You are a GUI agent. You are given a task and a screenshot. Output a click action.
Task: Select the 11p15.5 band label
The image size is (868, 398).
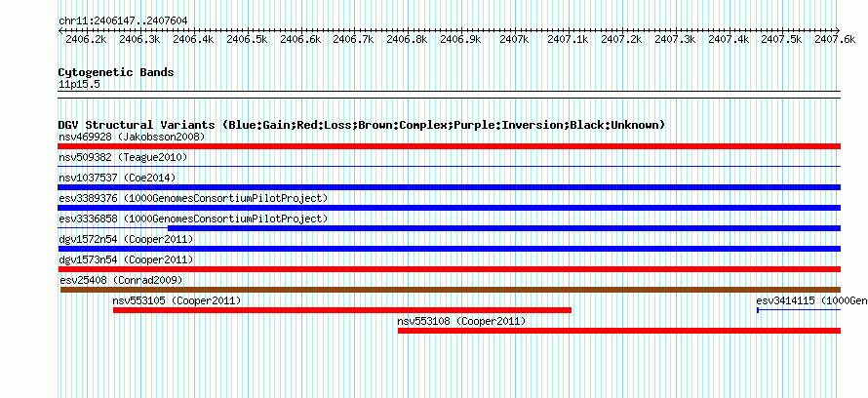(x=79, y=85)
